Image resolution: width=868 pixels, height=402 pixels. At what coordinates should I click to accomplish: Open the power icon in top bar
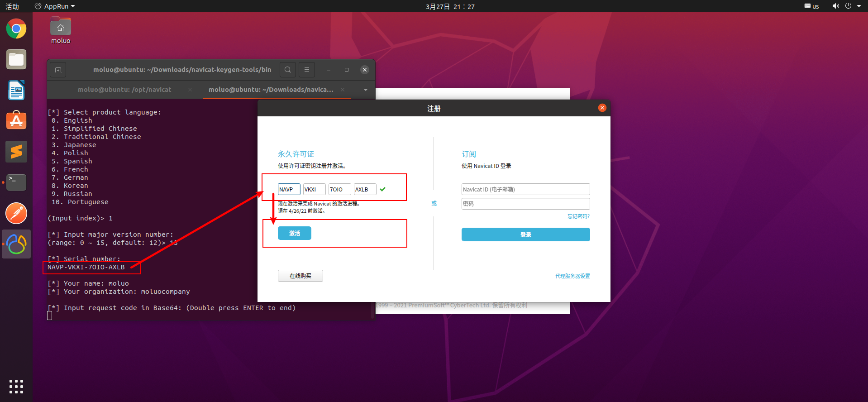click(848, 6)
